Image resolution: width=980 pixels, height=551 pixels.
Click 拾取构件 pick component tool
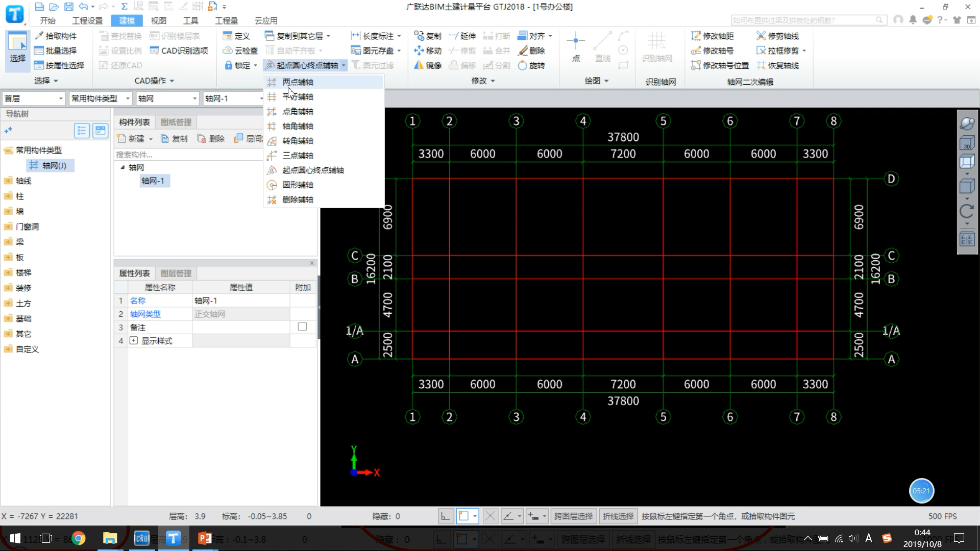(56, 36)
